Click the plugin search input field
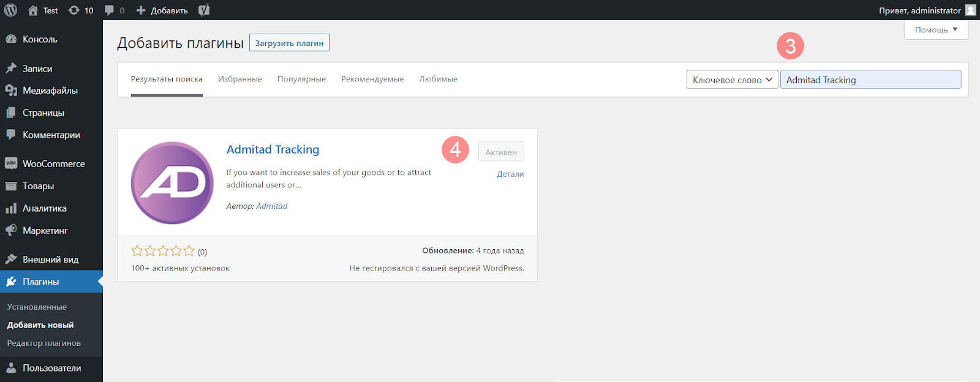 (x=870, y=80)
